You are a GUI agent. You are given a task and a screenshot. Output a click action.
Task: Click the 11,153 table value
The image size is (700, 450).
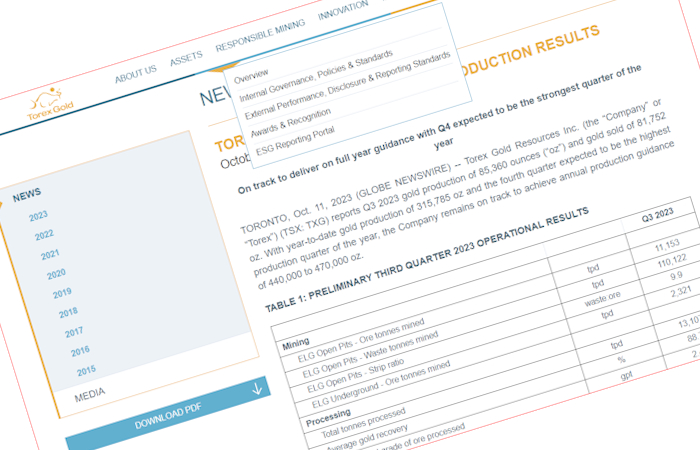pos(667,246)
